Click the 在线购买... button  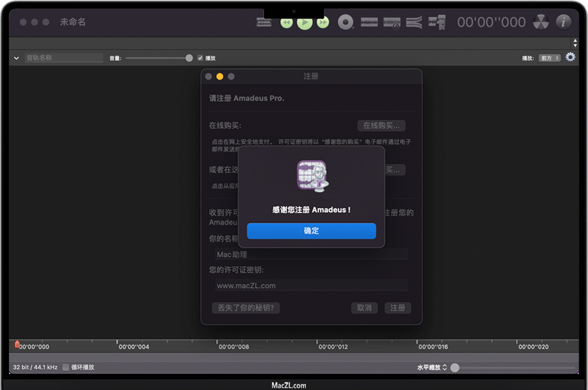coord(382,125)
